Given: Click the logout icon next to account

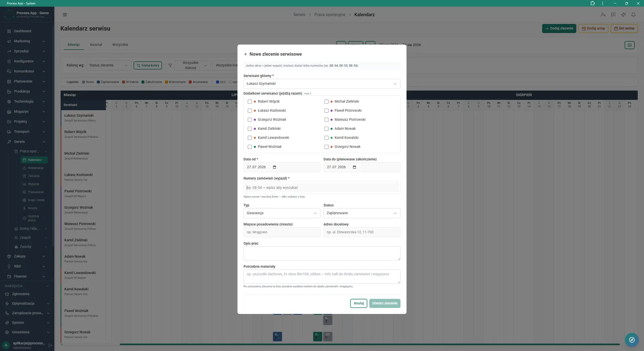Looking at the screenshot, I should (x=50, y=345).
